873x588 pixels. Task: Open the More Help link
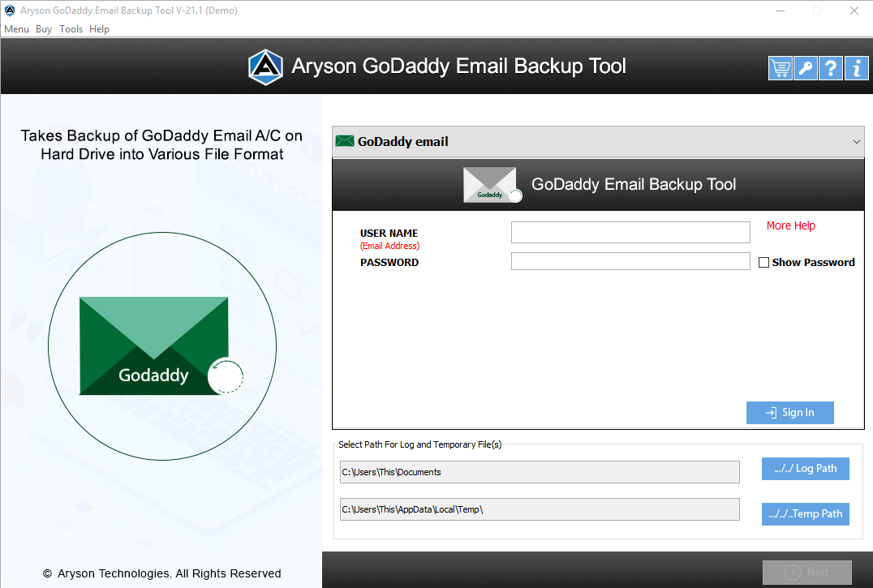790,225
